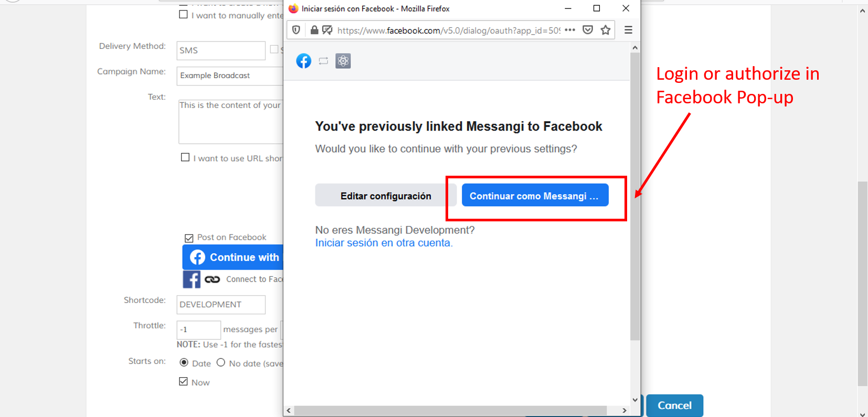Screen dimensions: 868x417
Task: Toggle the Now checkbox
Action: coord(183,381)
